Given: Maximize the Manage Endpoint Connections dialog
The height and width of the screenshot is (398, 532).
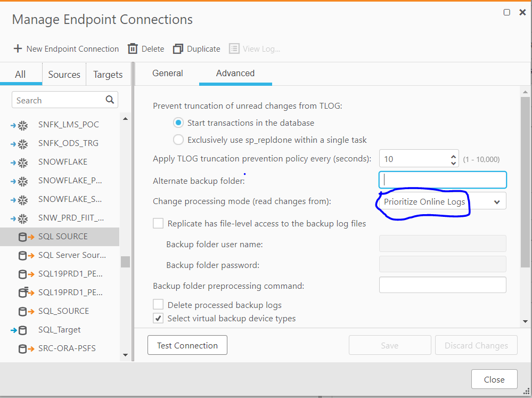Looking at the screenshot, I should tap(506, 13).
